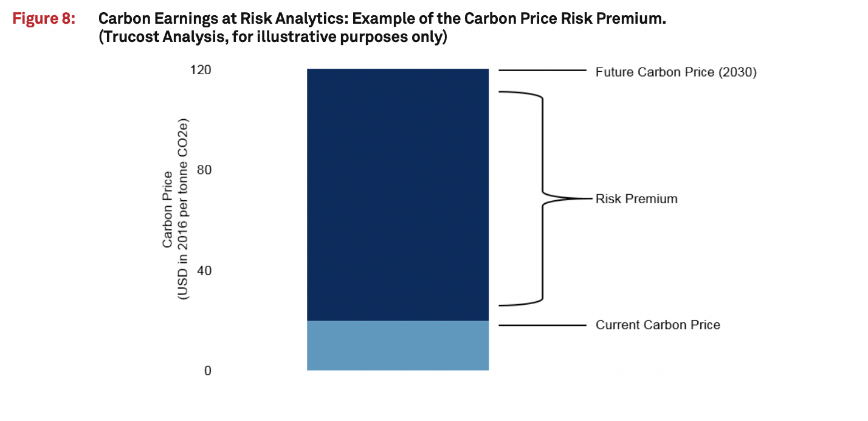Select the "Risk Premium" annotation label
Image resolution: width=868 pixels, height=421 pixels.
coord(636,199)
